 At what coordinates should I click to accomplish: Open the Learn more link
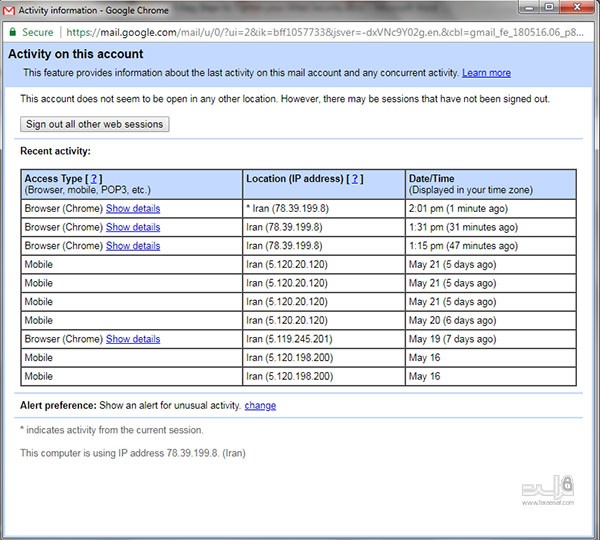[x=486, y=73]
